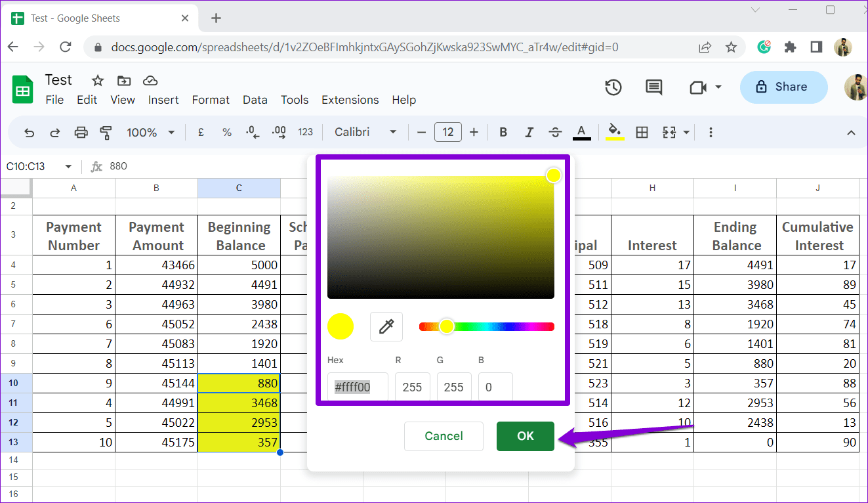Click the Merge cells icon

tap(669, 133)
